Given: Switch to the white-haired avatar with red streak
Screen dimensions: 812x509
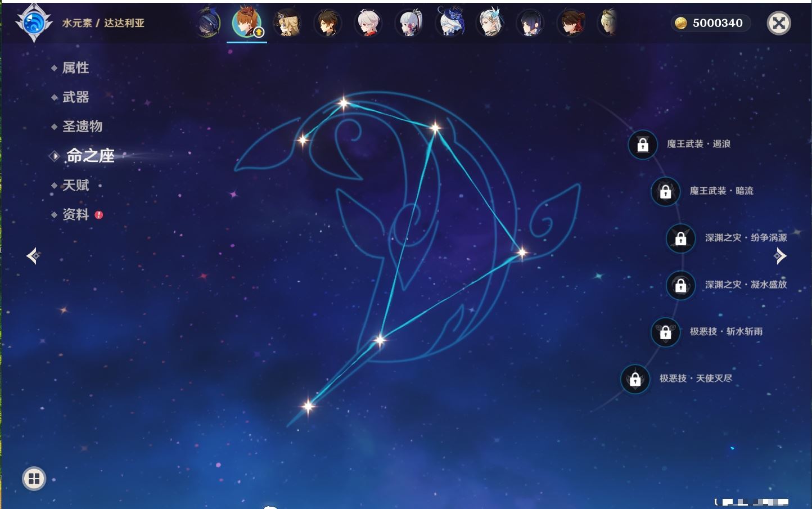Looking at the screenshot, I should (x=368, y=23).
